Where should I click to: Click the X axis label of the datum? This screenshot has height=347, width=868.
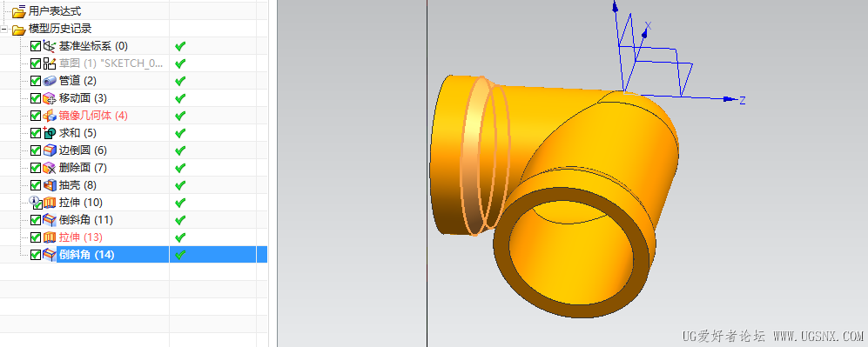click(x=649, y=25)
